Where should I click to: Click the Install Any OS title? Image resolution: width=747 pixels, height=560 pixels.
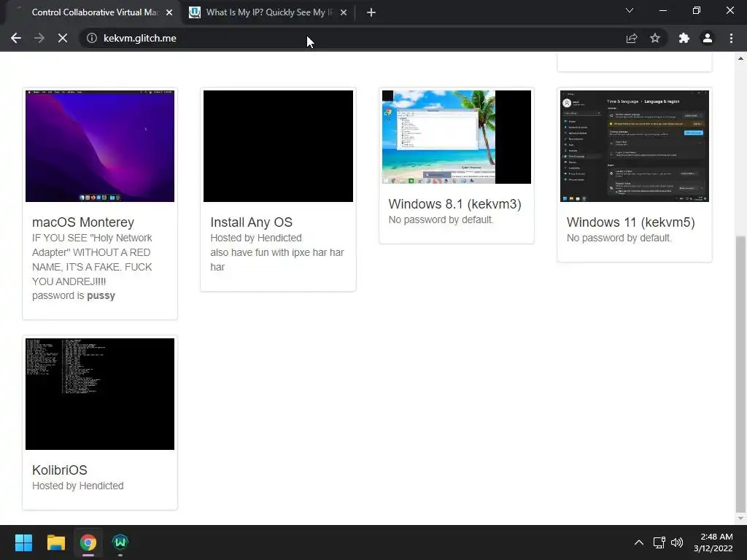[251, 222]
